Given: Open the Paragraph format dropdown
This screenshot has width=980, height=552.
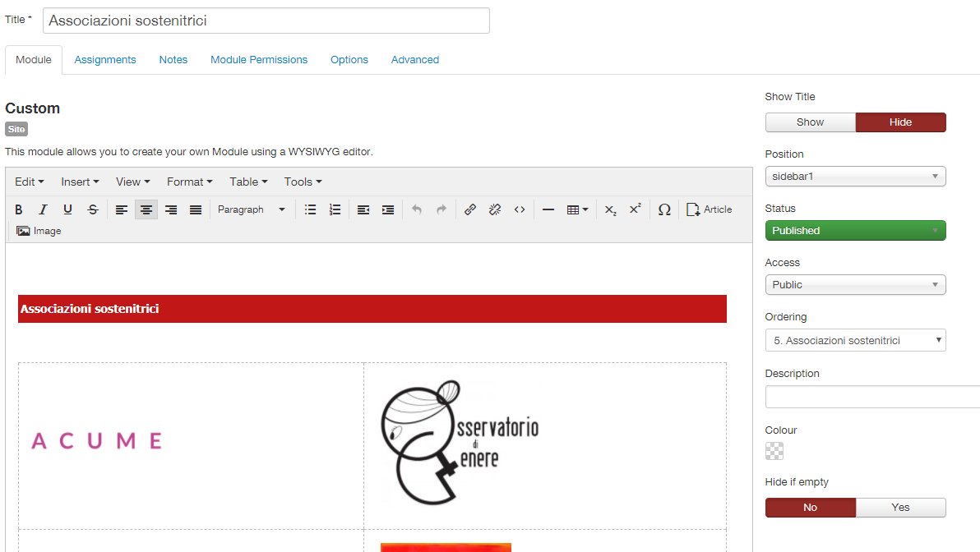Looking at the screenshot, I should click(x=252, y=209).
